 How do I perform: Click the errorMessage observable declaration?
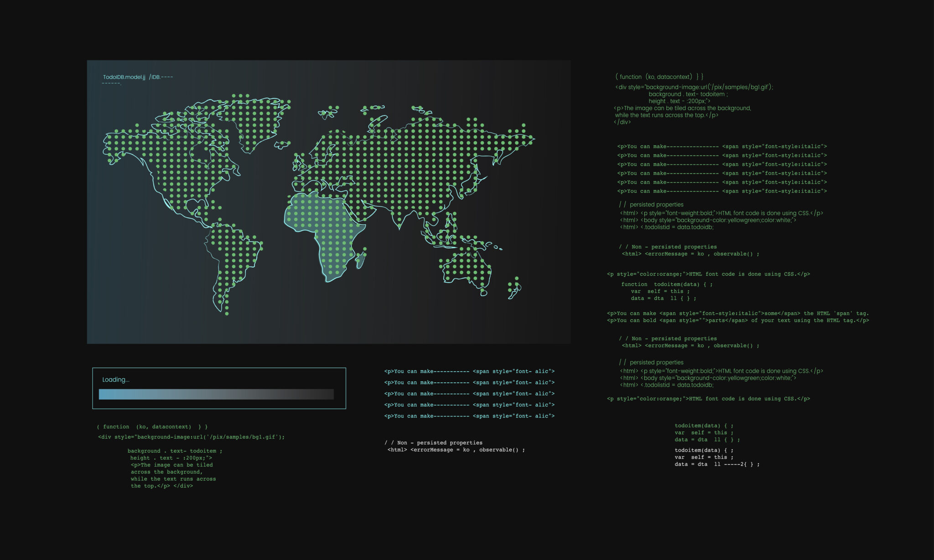690,254
